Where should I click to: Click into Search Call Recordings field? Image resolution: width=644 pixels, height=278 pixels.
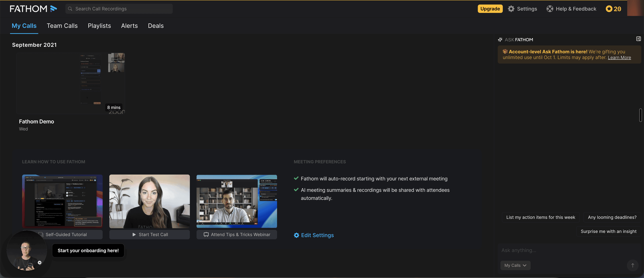pos(119,9)
